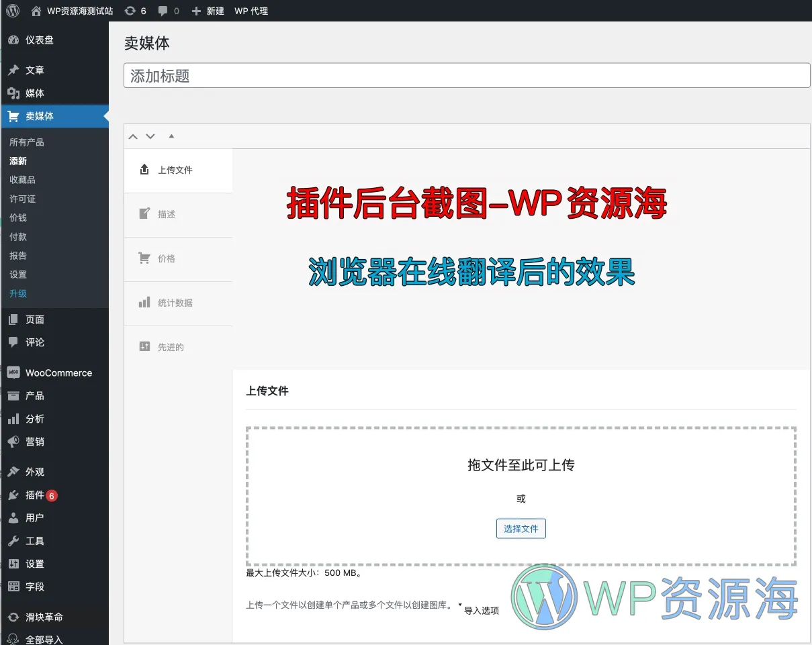Image resolution: width=812 pixels, height=645 pixels.
Task: Expand the 导入选项 import options
Action: (x=481, y=610)
